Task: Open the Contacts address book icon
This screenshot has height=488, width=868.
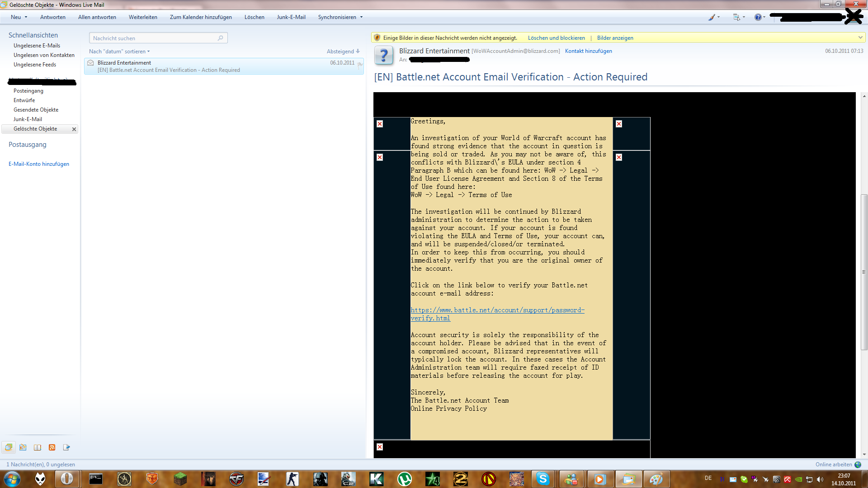Action: click(38, 447)
